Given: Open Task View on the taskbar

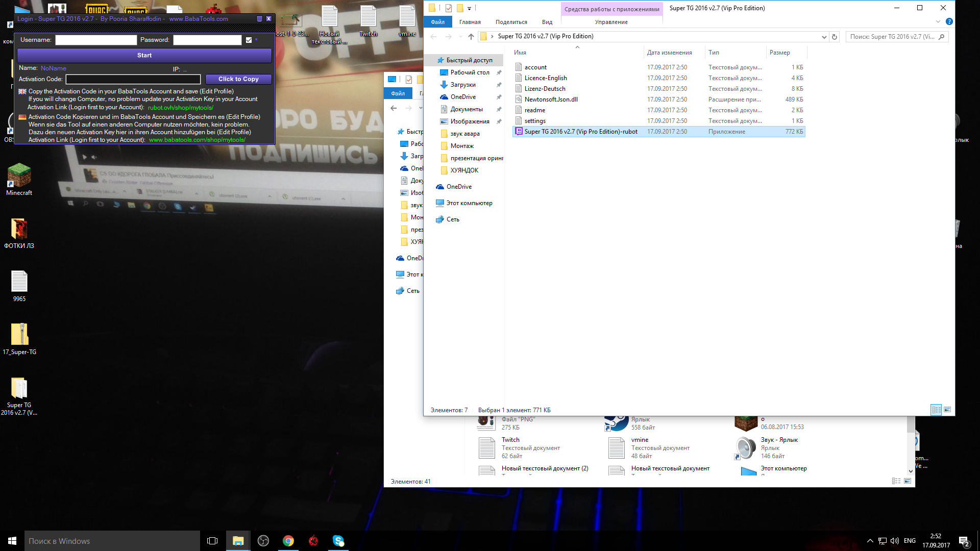Looking at the screenshot, I should 212,541.
